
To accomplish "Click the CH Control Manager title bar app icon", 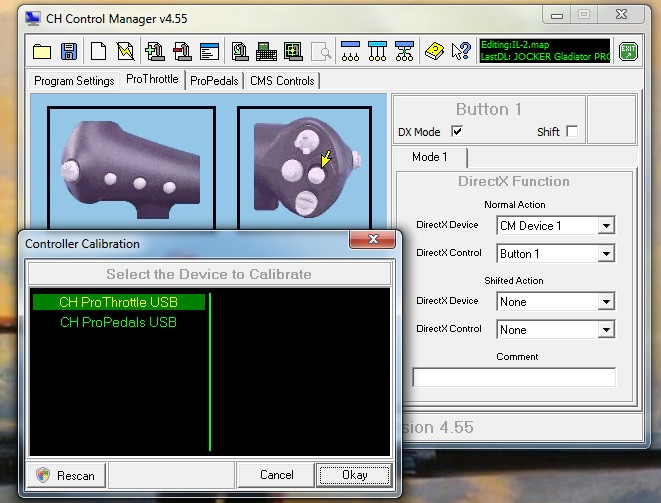I will [x=32, y=19].
